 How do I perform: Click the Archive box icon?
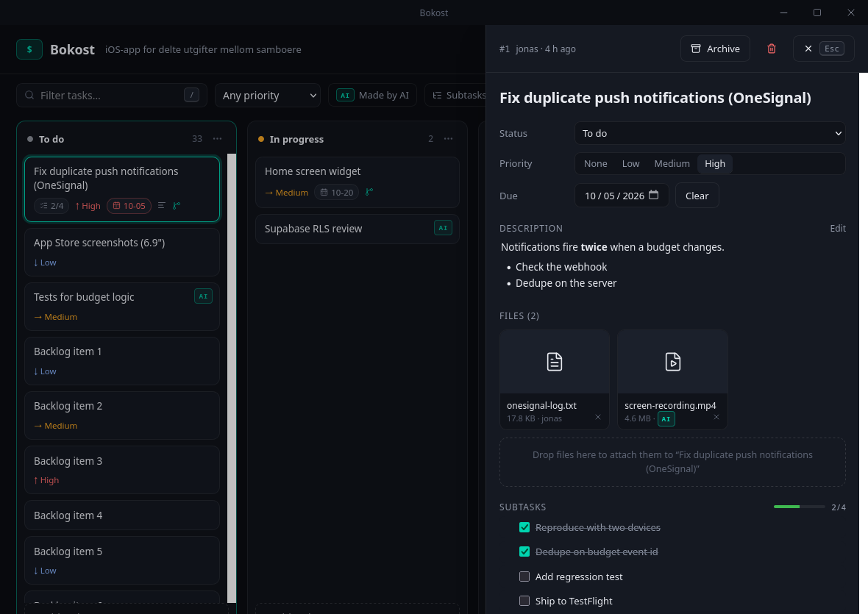point(695,49)
